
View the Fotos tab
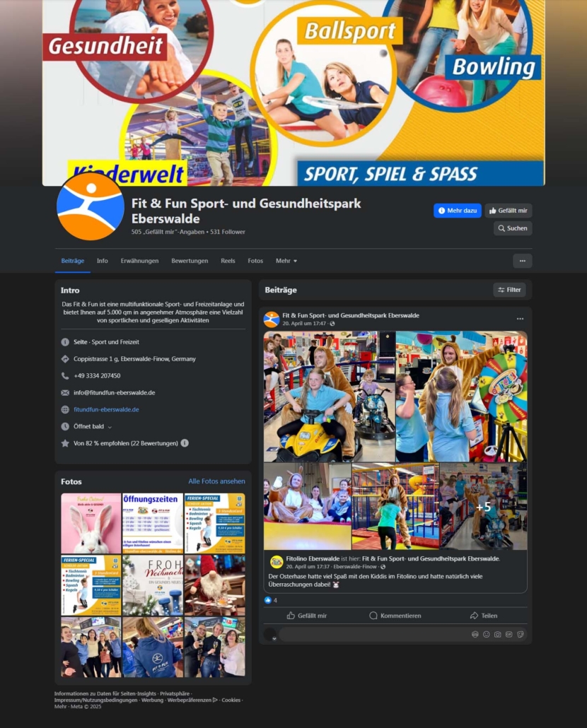[x=255, y=261]
